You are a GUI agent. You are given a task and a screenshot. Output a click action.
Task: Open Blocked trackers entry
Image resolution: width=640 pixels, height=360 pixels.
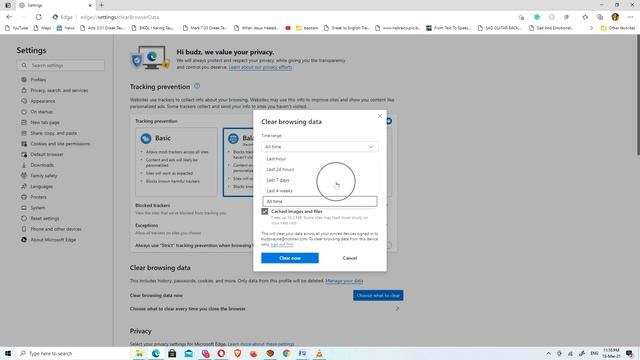[x=153, y=205]
